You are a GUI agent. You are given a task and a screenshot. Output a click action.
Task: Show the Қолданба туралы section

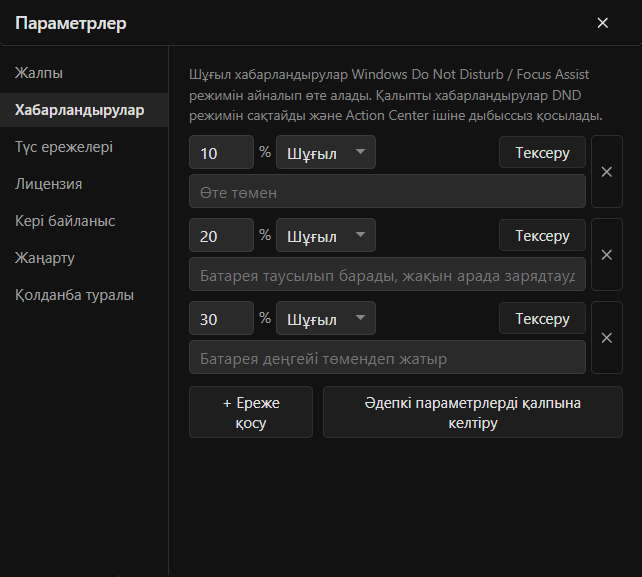[84, 295]
